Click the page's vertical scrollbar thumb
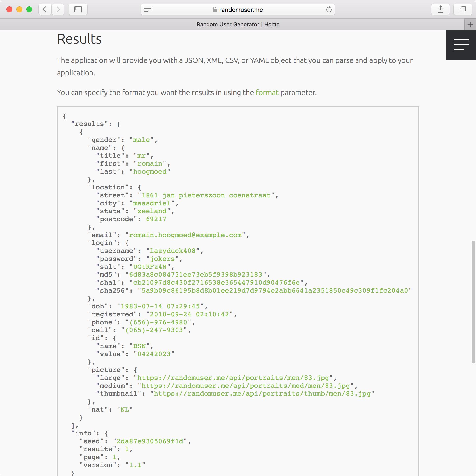This screenshot has height=476, width=476. coord(473,302)
